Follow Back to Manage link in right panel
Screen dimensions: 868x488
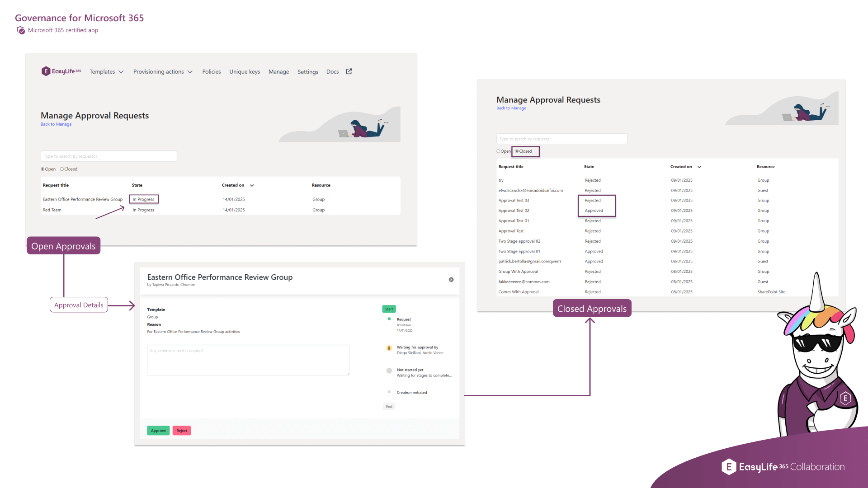(x=511, y=108)
